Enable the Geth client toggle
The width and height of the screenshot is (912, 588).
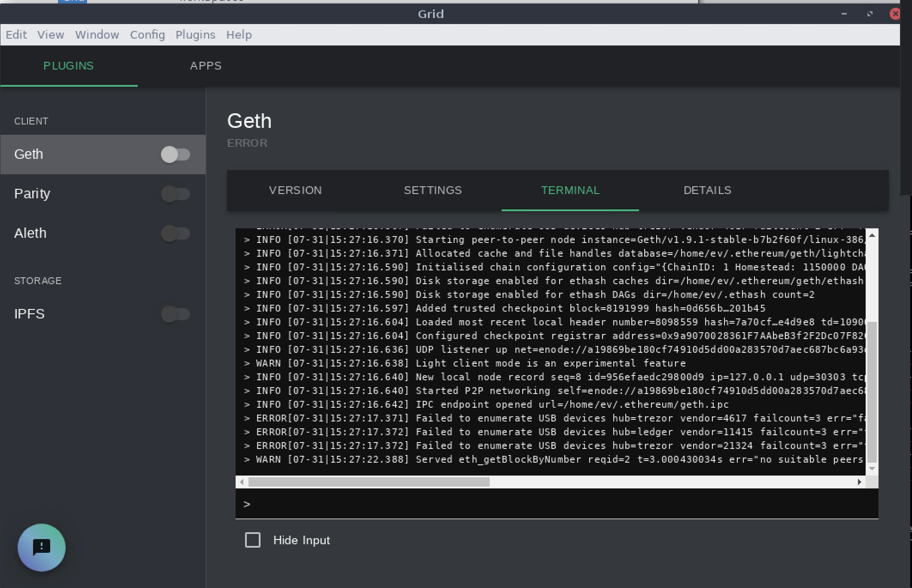(x=176, y=155)
